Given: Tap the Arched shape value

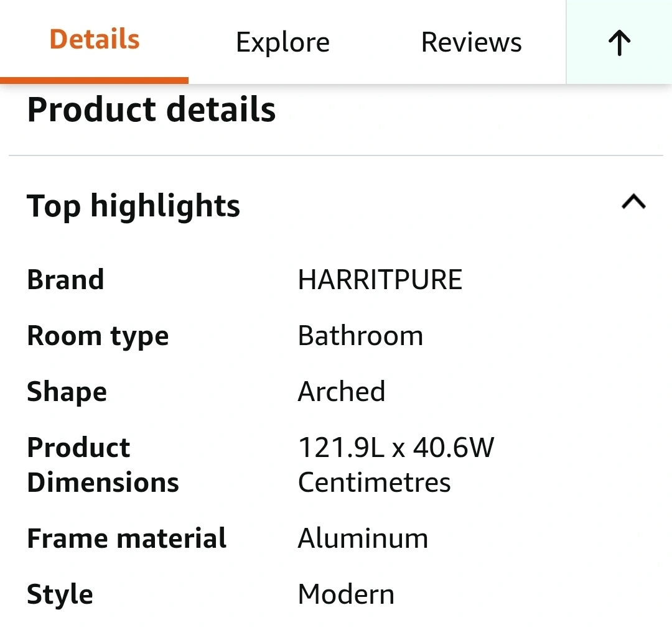Looking at the screenshot, I should pos(342,392).
